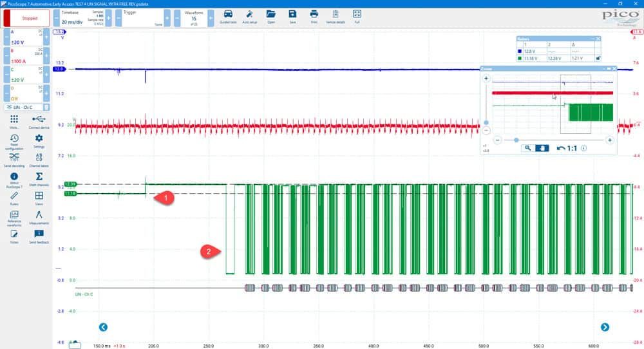Click the horizontal zoom slider handle
Viewport: 644px width, 349px height.
coord(516,140)
